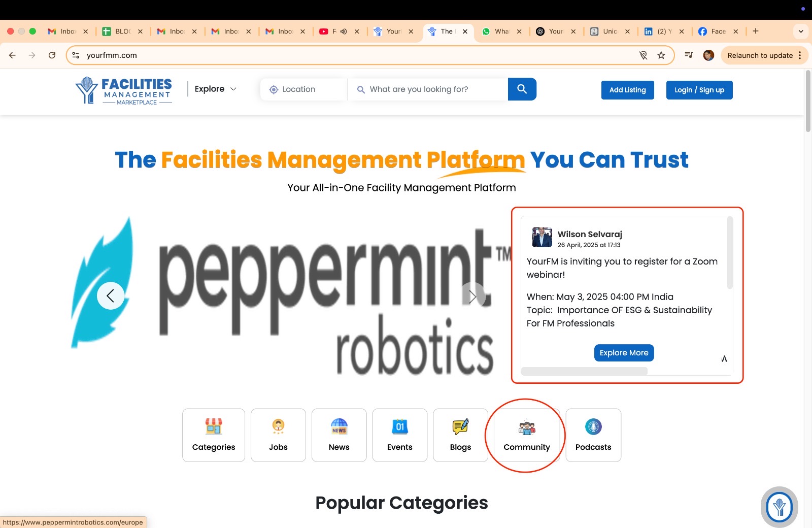
Task: Switch to the WhatsApp tab
Action: [501, 31]
